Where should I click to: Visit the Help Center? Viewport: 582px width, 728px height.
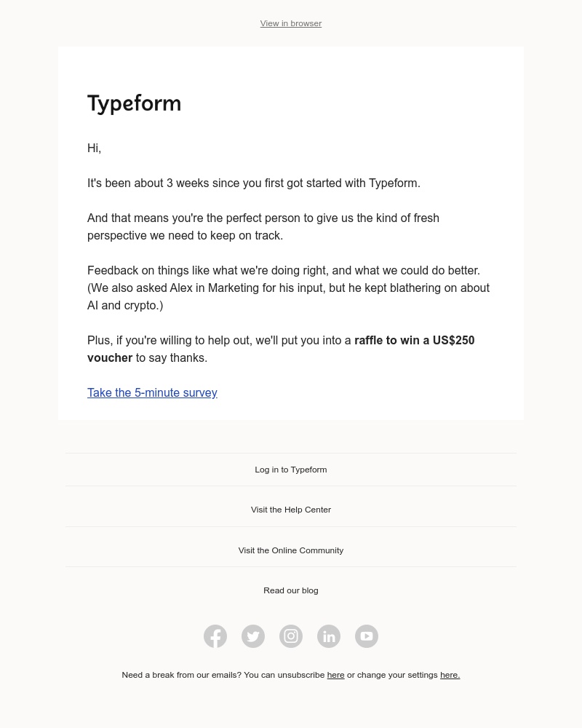coord(291,510)
